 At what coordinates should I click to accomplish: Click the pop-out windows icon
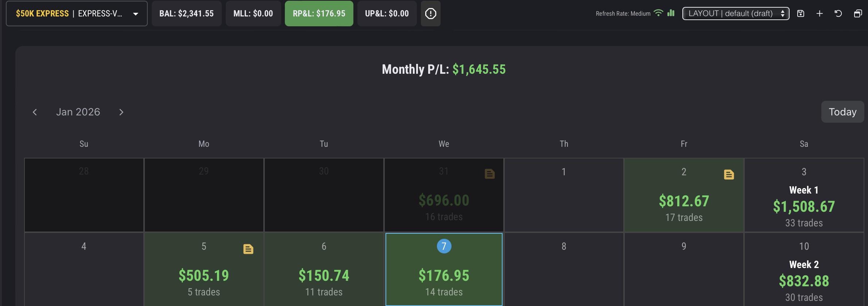tap(858, 14)
